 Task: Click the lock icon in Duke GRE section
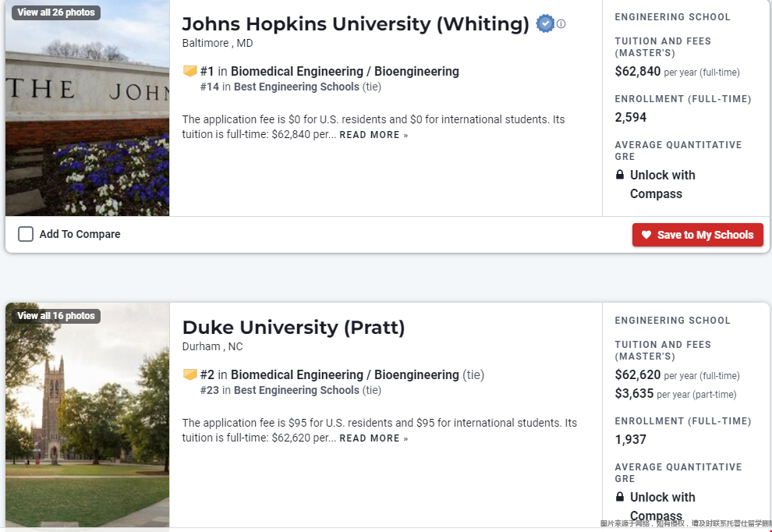point(620,497)
